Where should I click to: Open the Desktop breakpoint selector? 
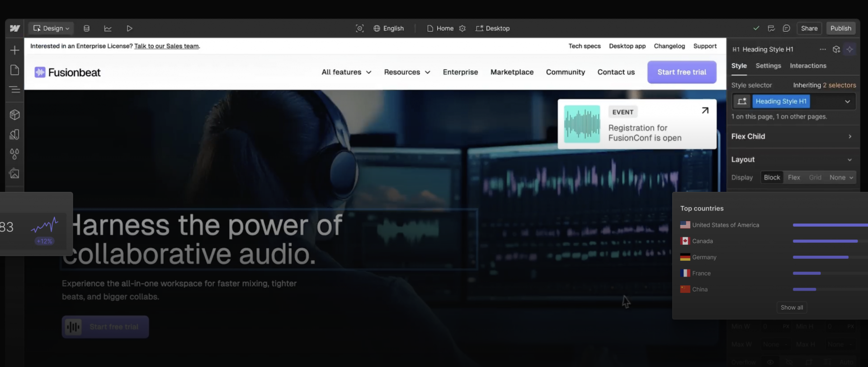point(492,29)
